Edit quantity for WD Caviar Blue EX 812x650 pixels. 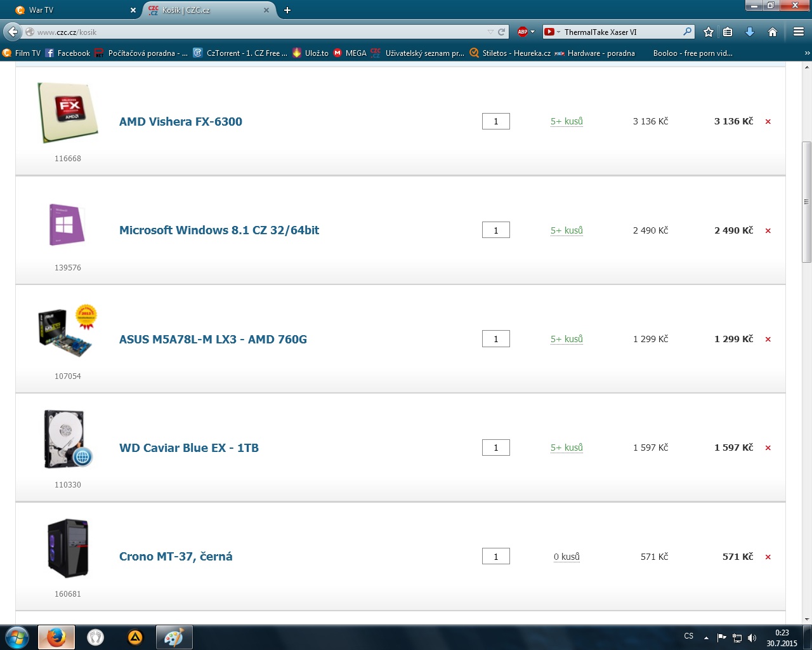pyautogui.click(x=496, y=448)
